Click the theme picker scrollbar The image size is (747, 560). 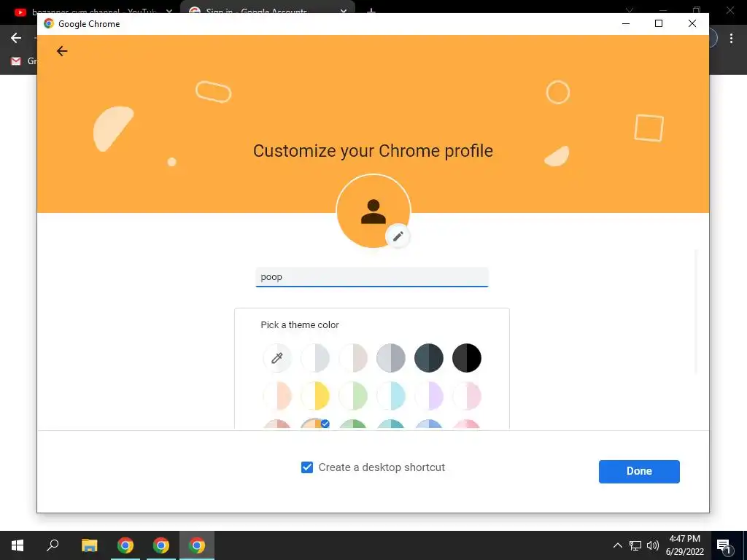click(695, 312)
